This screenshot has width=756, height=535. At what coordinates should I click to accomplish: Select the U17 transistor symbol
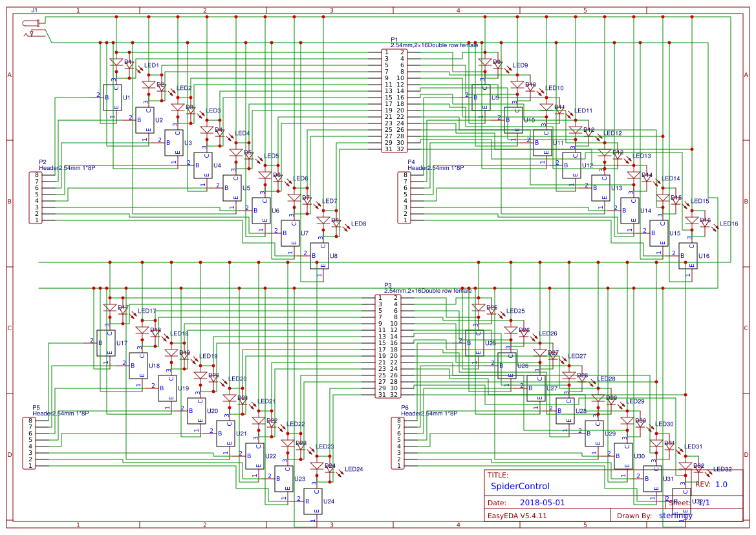106,344
